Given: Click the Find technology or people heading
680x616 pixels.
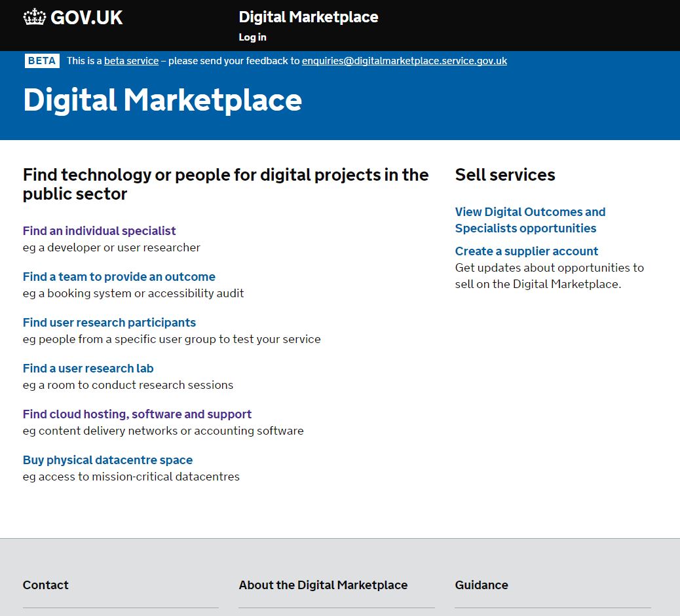Looking at the screenshot, I should tap(225, 184).
